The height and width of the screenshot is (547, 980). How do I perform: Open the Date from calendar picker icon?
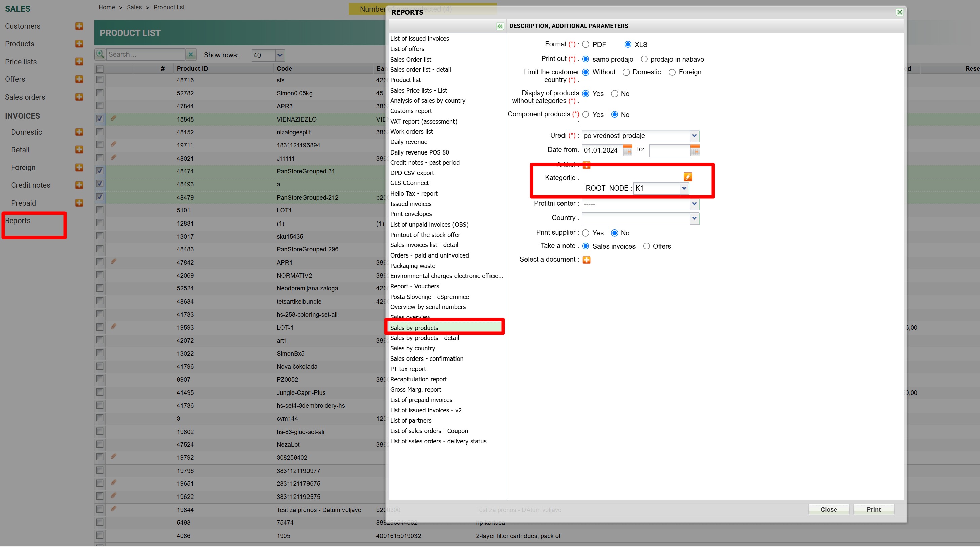[627, 150]
